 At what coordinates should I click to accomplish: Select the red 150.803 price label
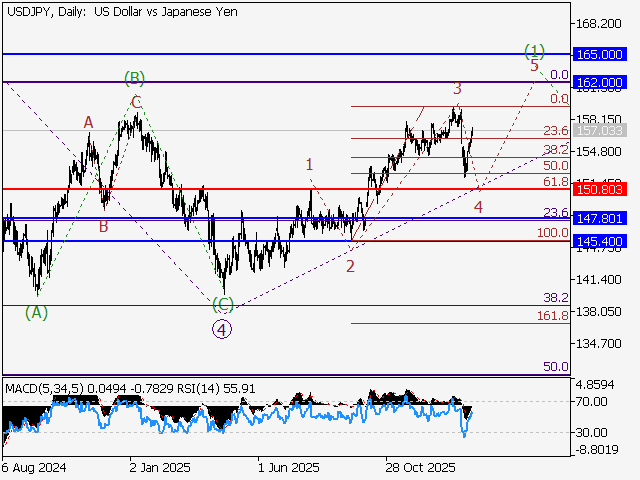[x=600, y=188]
